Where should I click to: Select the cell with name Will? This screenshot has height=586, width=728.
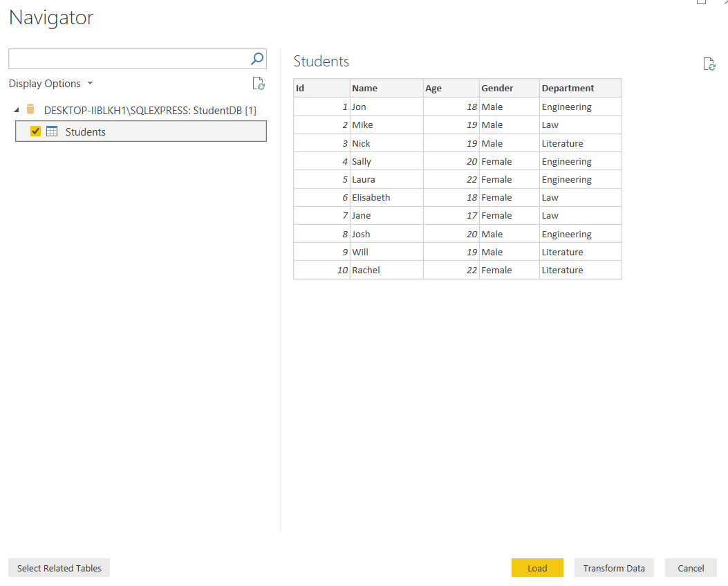pyautogui.click(x=386, y=252)
